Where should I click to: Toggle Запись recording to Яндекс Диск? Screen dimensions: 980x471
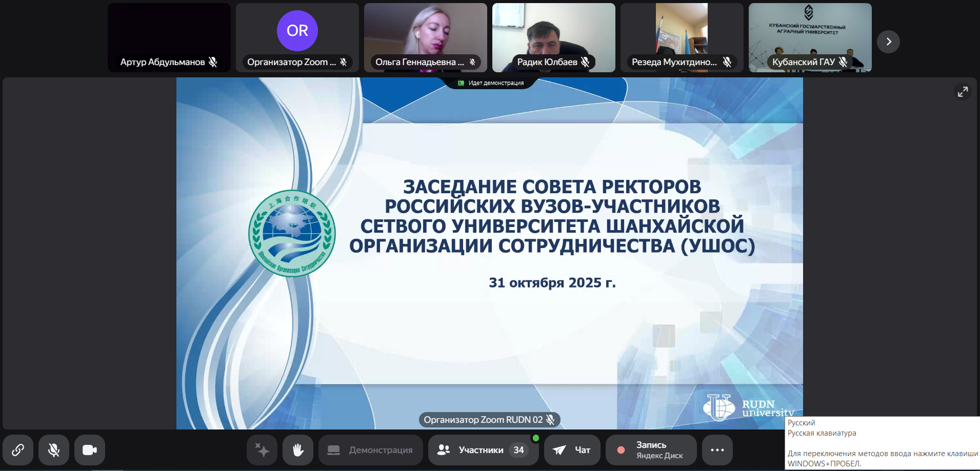coord(651,450)
